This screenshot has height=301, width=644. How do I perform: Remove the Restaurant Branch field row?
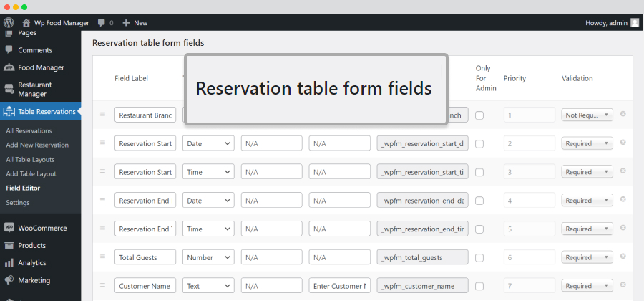[x=623, y=114]
